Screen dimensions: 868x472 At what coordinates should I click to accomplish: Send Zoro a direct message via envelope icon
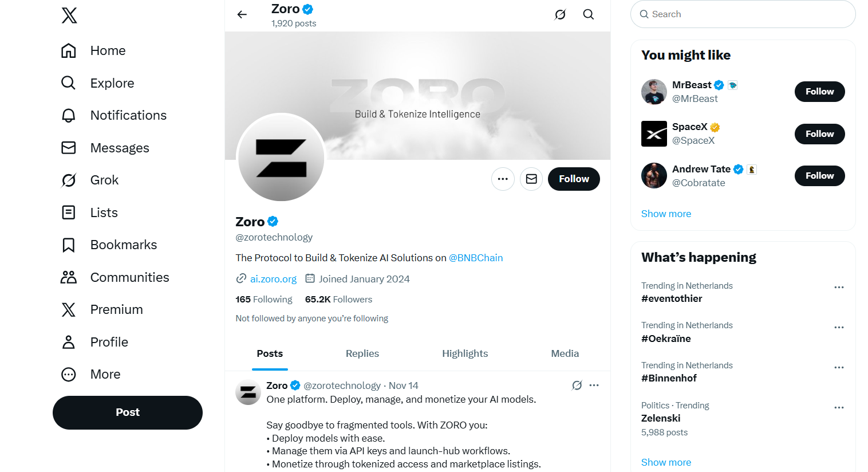pyautogui.click(x=531, y=179)
